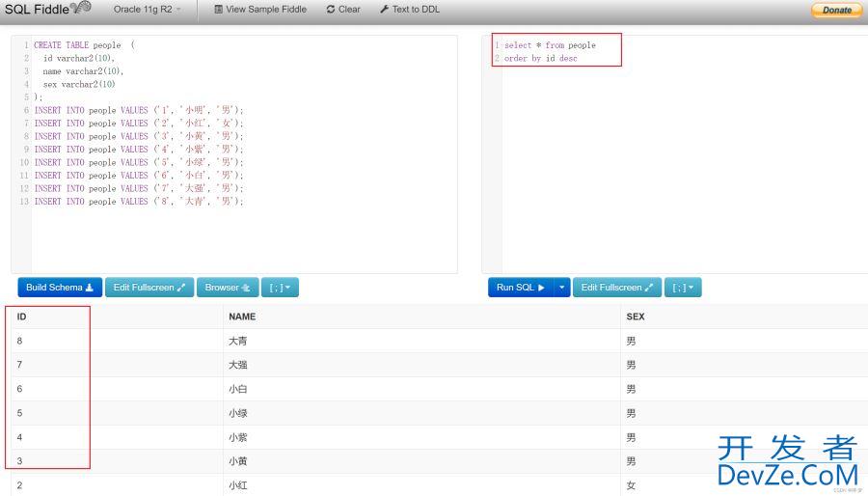Click ID cell value 8

(x=117, y=341)
